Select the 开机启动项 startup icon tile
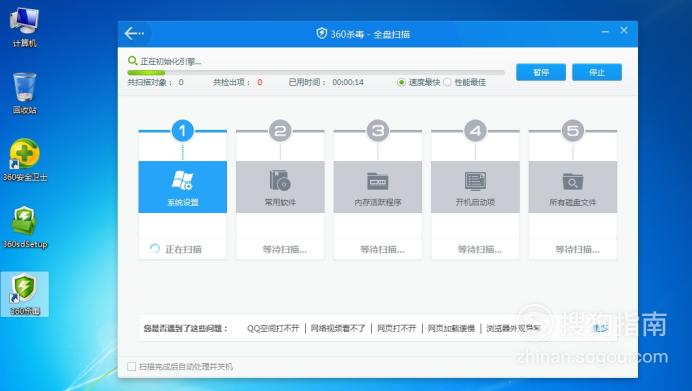 click(475, 187)
